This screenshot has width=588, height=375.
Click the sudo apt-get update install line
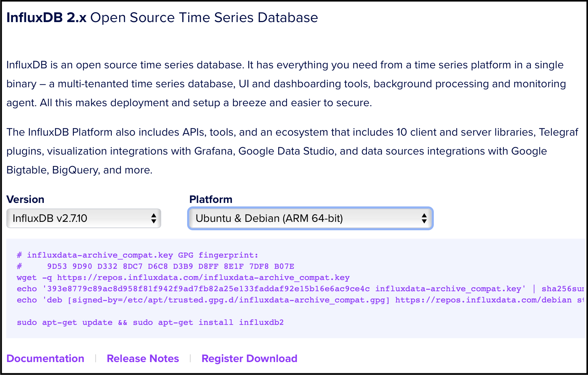click(150, 322)
